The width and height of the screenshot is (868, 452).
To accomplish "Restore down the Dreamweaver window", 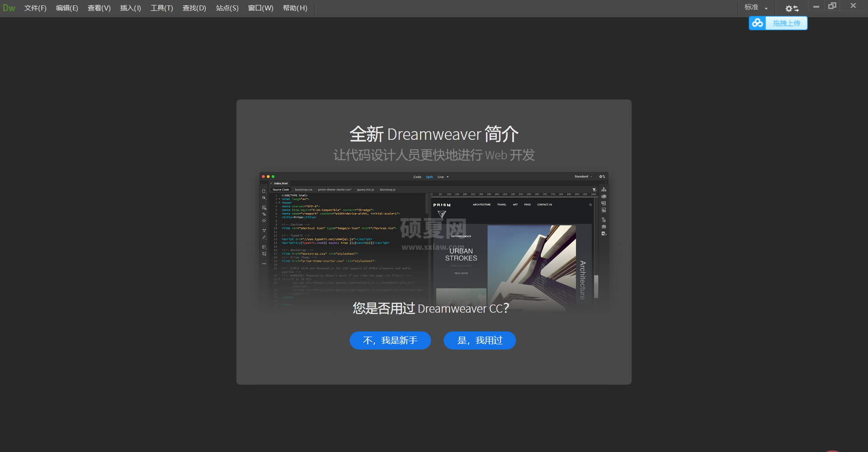I will click(x=832, y=6).
